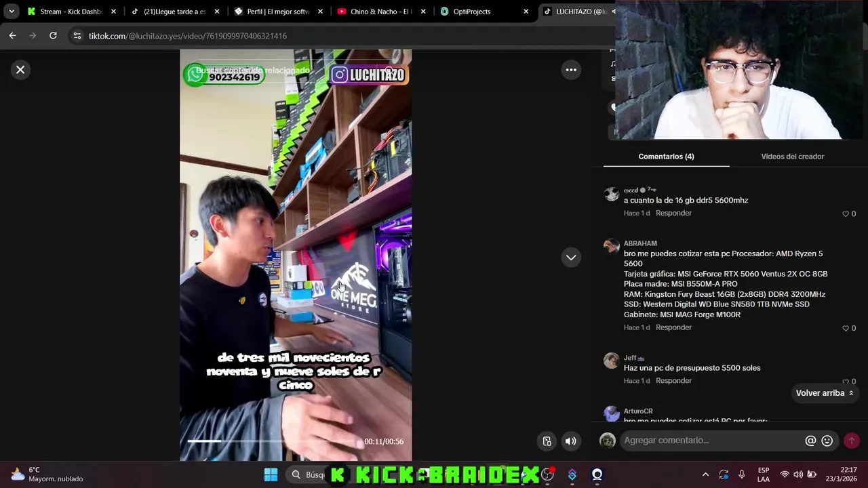Switch to Videos del creador tab
The image size is (868, 488).
click(793, 157)
